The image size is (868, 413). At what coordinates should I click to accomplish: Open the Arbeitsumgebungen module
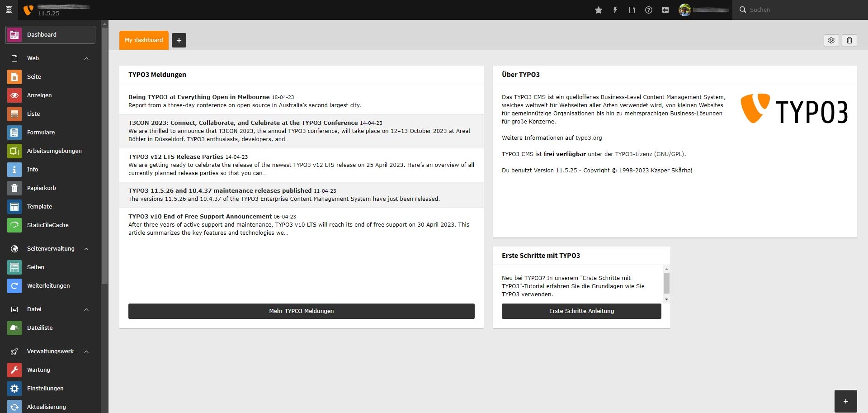[x=50, y=151]
